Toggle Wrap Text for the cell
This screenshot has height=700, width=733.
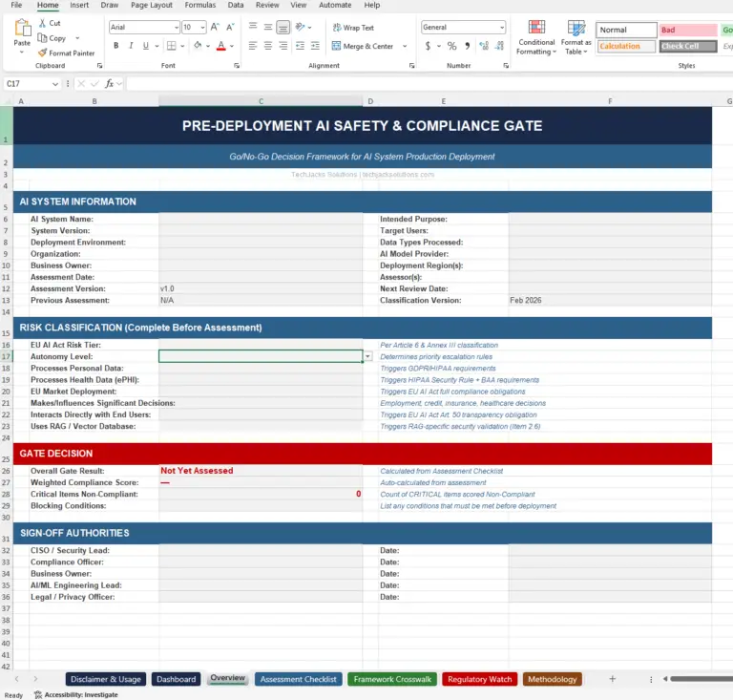click(x=352, y=28)
